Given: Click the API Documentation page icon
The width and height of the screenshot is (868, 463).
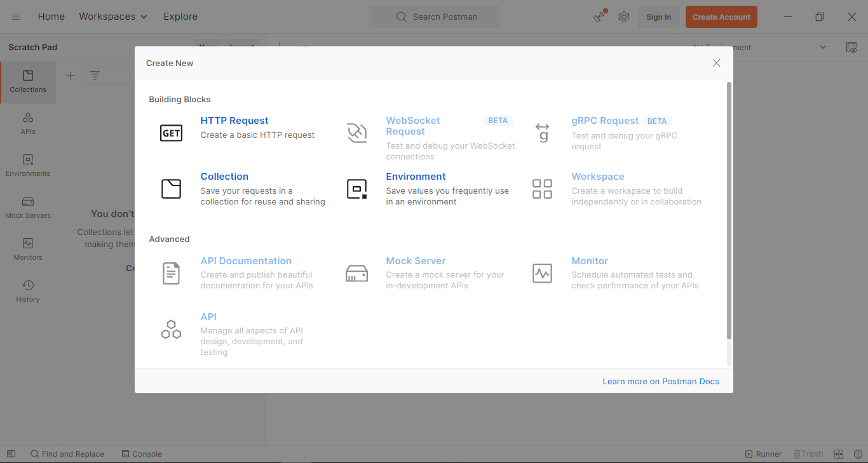Looking at the screenshot, I should (171, 273).
